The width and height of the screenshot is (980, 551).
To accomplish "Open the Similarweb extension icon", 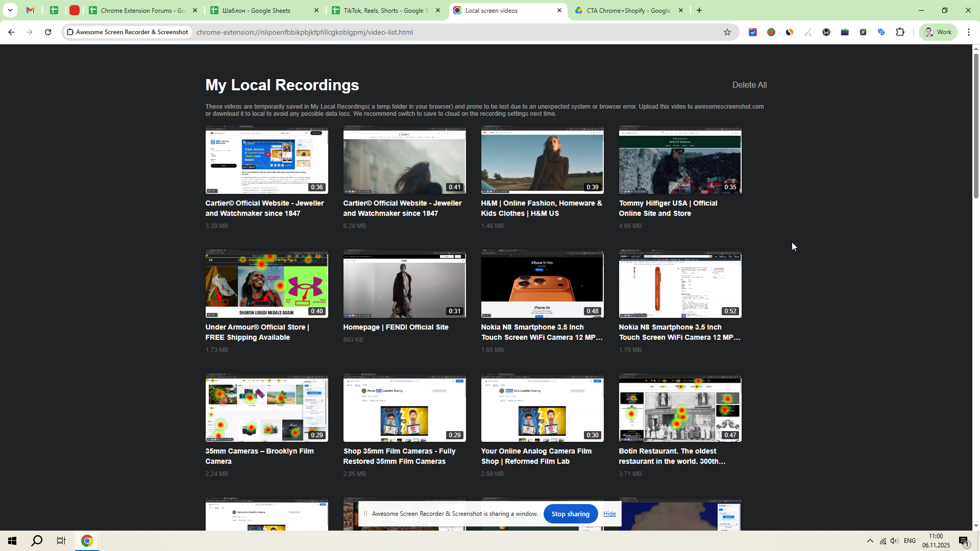I will (x=790, y=32).
